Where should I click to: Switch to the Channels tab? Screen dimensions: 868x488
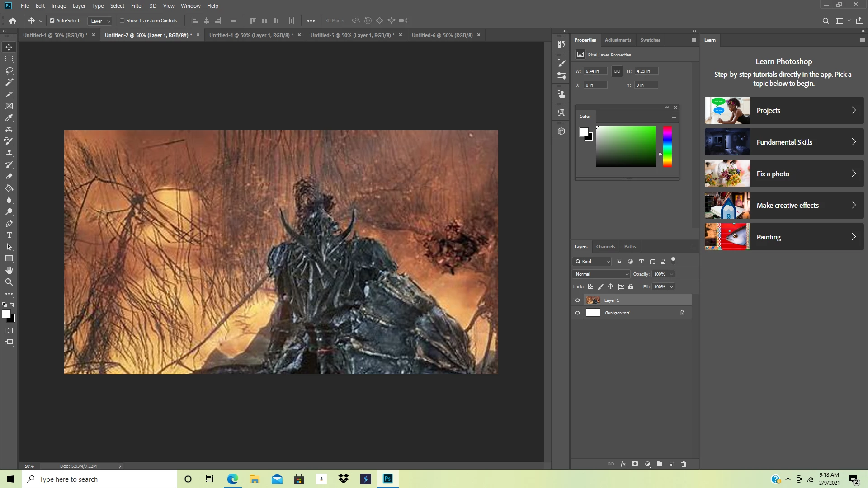(605, 247)
